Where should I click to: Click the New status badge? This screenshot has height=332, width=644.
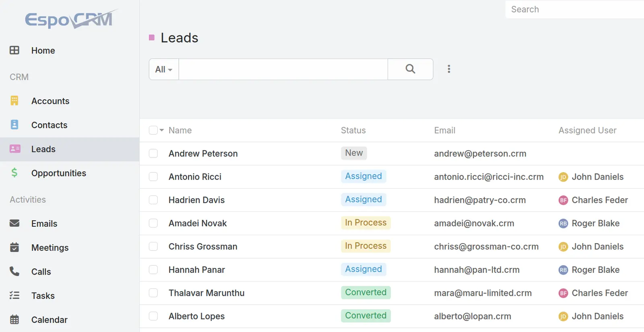(x=354, y=153)
